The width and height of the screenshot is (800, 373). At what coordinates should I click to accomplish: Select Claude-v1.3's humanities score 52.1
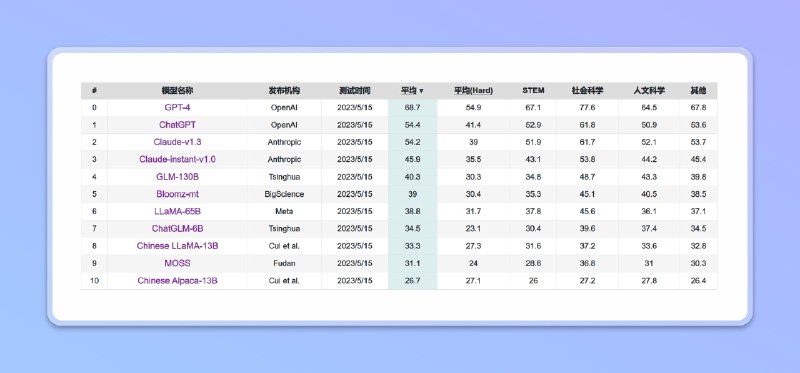click(649, 142)
